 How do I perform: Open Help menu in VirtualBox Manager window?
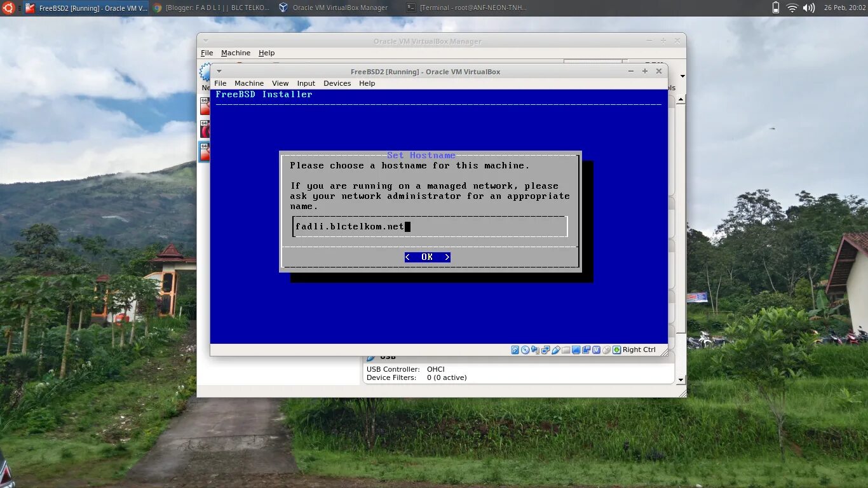(x=266, y=53)
